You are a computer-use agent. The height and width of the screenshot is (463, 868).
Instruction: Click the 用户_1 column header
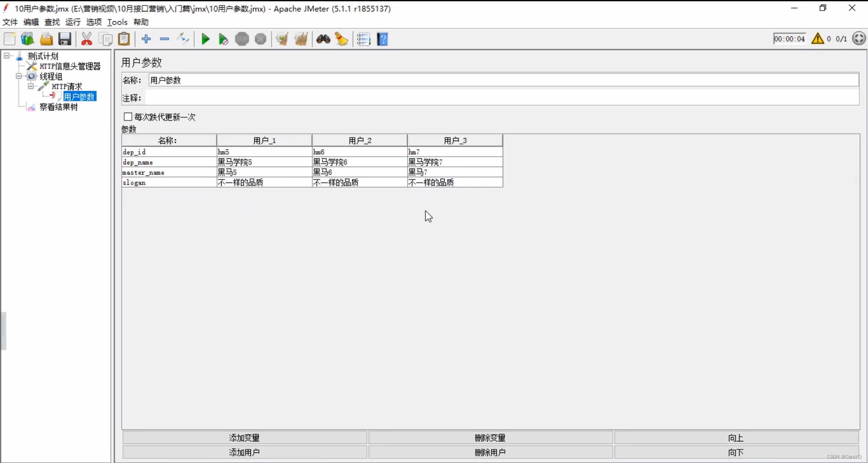264,140
